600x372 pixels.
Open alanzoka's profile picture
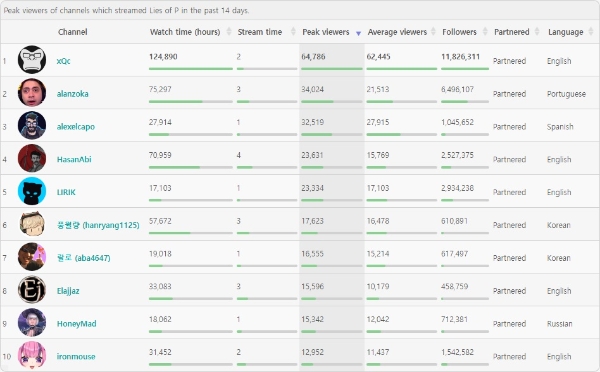32,93
